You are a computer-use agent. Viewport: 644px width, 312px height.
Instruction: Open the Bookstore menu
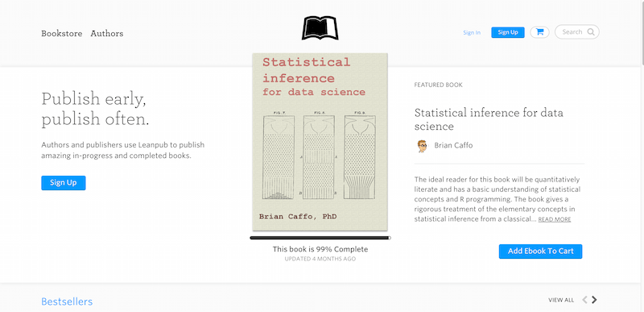(62, 33)
